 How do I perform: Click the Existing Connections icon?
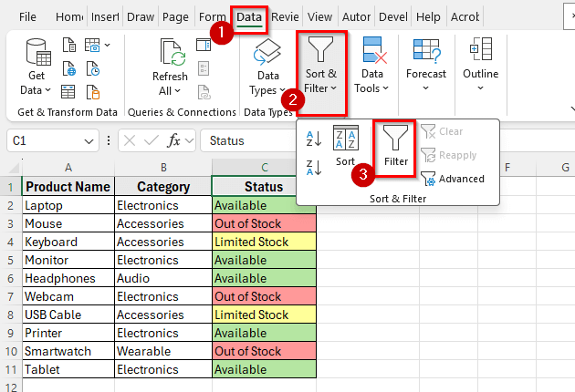pyautogui.click(x=93, y=92)
